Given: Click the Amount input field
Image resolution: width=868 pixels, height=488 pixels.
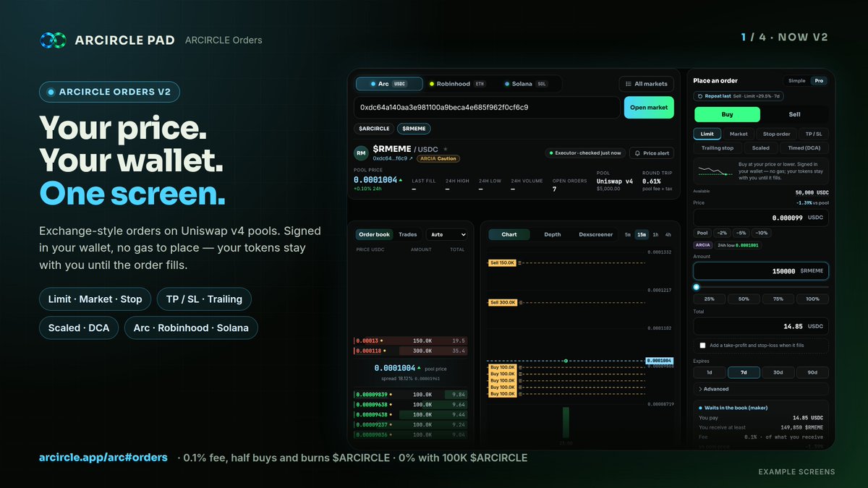Looking at the screenshot, I should pos(761,271).
